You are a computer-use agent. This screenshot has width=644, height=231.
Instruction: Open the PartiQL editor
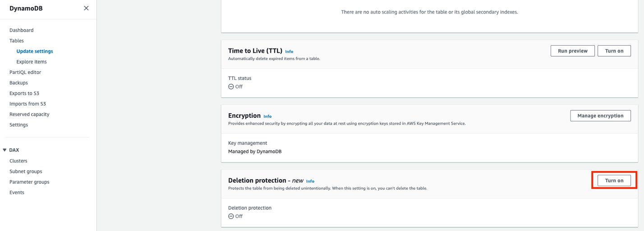[25, 72]
